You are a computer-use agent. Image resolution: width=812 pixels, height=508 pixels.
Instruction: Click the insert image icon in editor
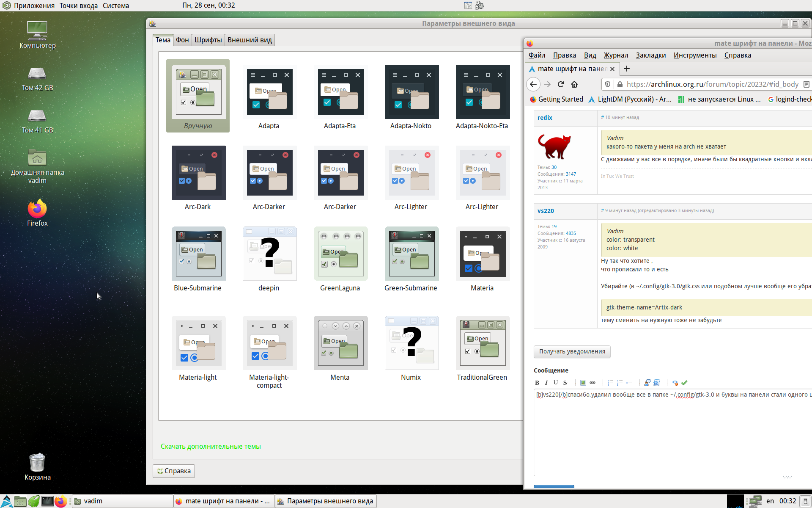click(x=583, y=383)
